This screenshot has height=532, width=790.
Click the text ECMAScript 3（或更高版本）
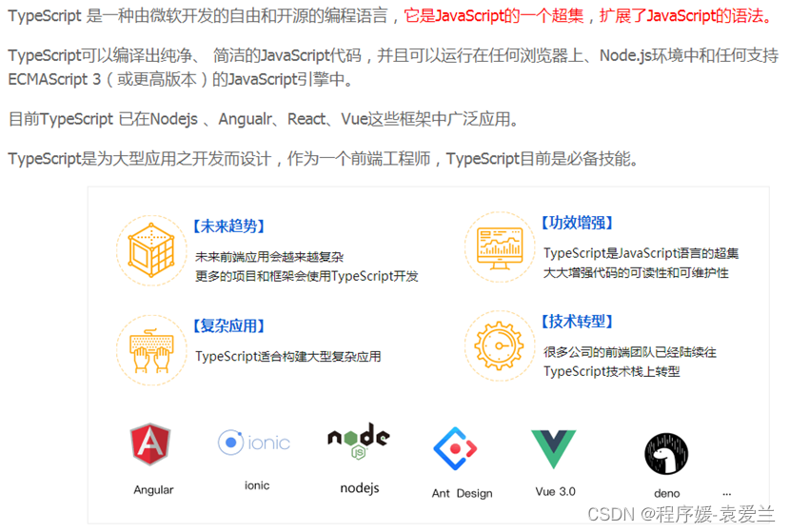click(x=109, y=79)
